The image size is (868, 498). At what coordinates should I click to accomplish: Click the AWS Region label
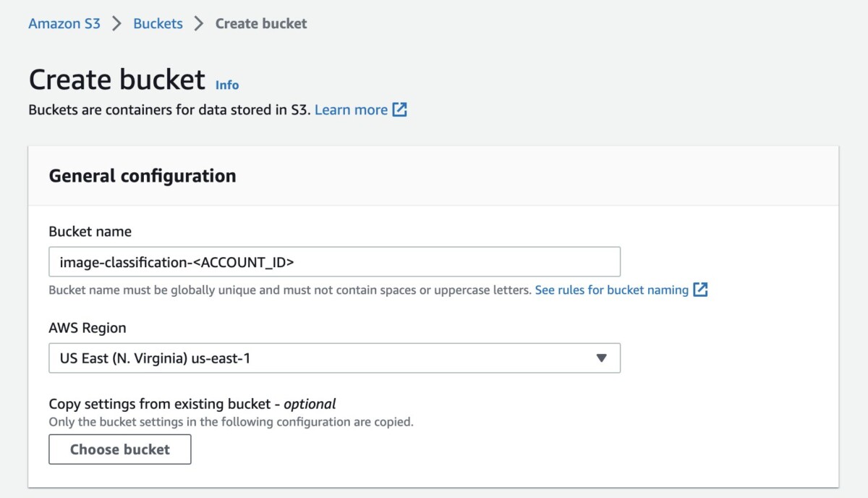click(88, 328)
